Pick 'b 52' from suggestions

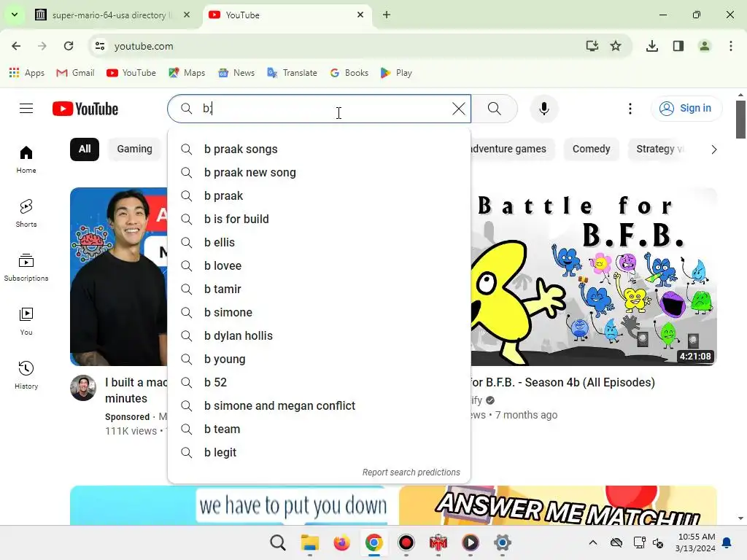[319, 382]
